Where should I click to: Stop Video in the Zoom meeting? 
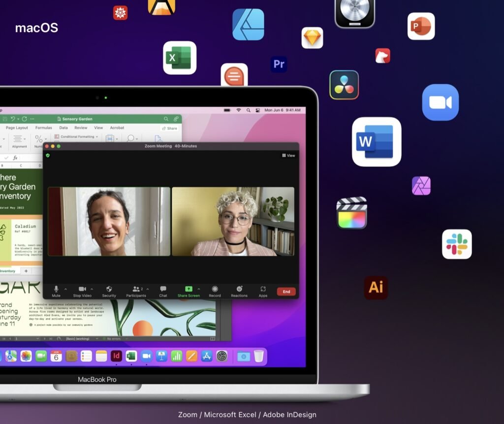[82, 291]
